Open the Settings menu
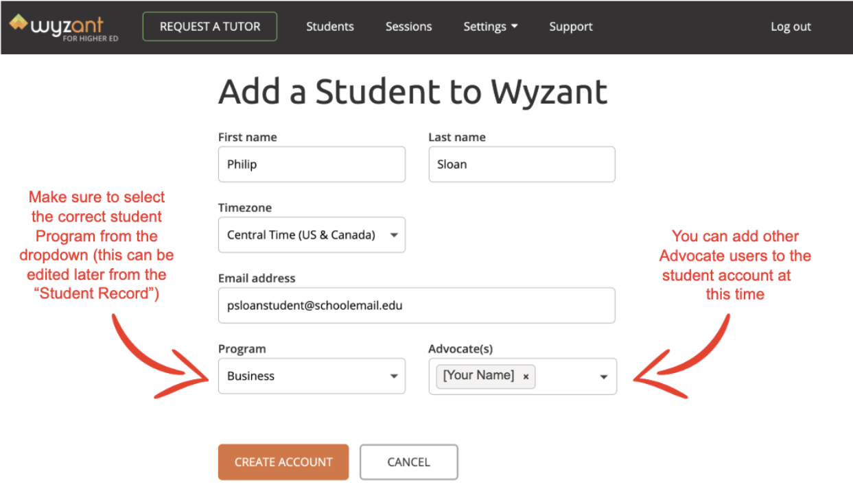This screenshot has height=504, width=853. [x=491, y=27]
